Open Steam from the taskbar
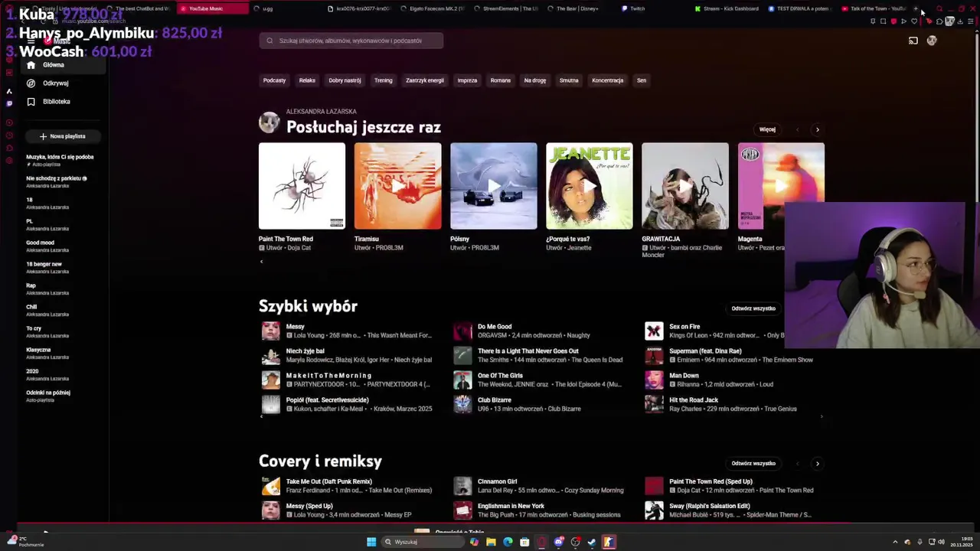The height and width of the screenshot is (551, 980). [x=592, y=542]
